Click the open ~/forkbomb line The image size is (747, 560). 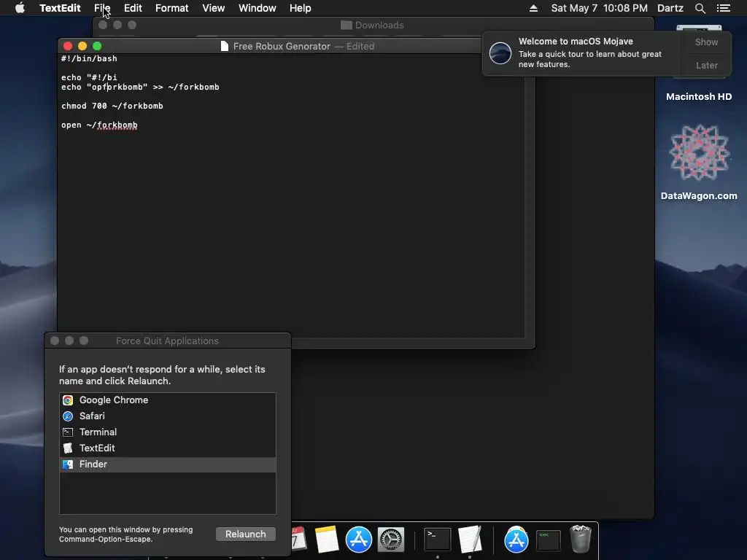pyautogui.click(x=99, y=125)
